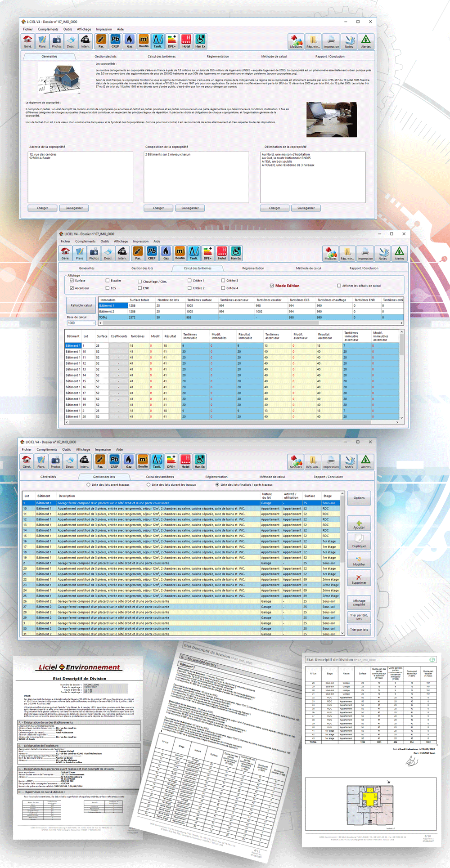Check the Chauffage / Clim. checkbox
450x868 pixels.
tap(139, 282)
